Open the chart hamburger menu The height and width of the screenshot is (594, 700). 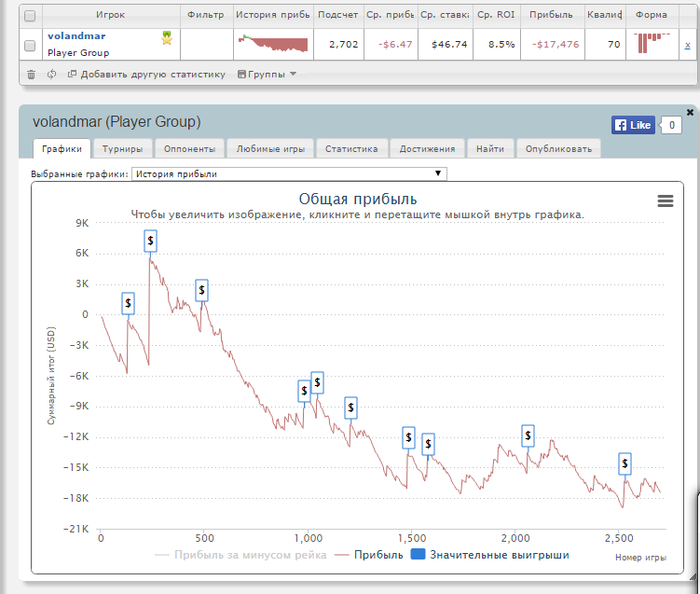click(665, 201)
